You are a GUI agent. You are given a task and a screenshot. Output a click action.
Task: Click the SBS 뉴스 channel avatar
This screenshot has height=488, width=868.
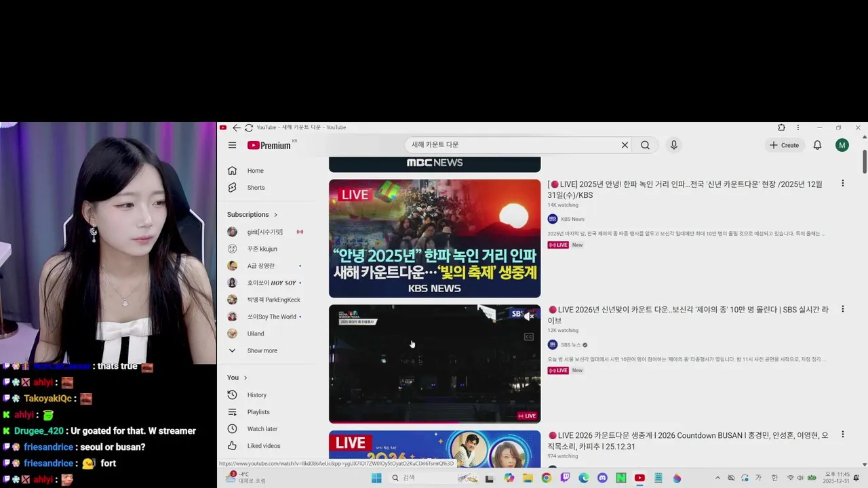(x=553, y=344)
